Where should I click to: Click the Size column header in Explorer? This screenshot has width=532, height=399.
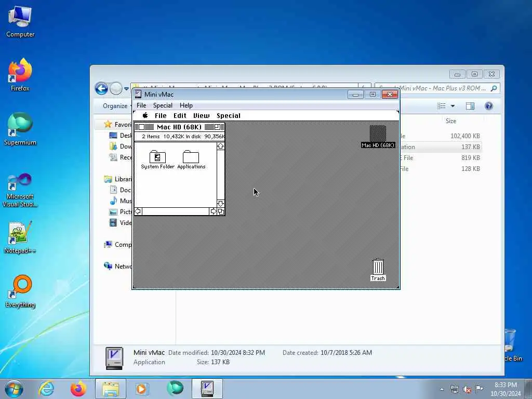click(x=450, y=121)
